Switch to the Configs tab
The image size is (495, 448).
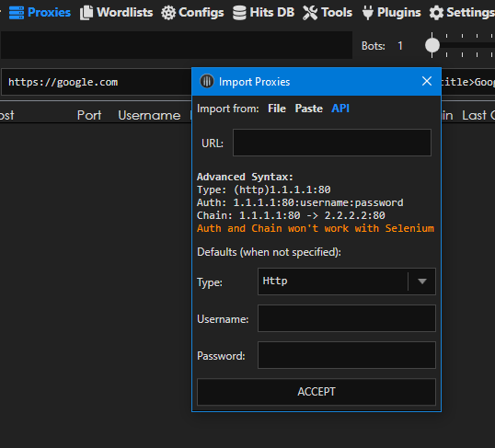(192, 13)
